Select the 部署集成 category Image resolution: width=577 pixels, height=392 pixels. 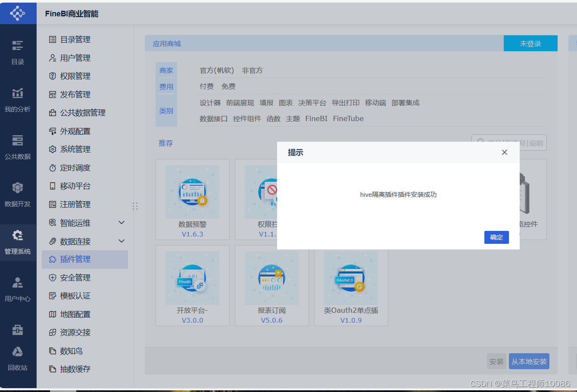pos(405,103)
